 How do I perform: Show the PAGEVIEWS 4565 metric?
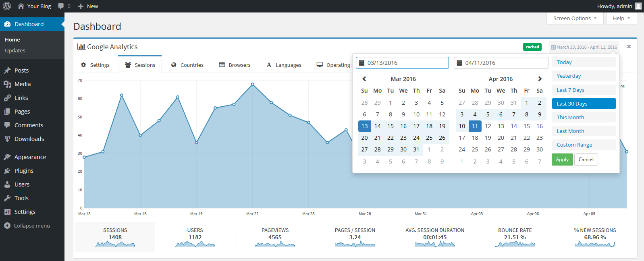click(275, 237)
